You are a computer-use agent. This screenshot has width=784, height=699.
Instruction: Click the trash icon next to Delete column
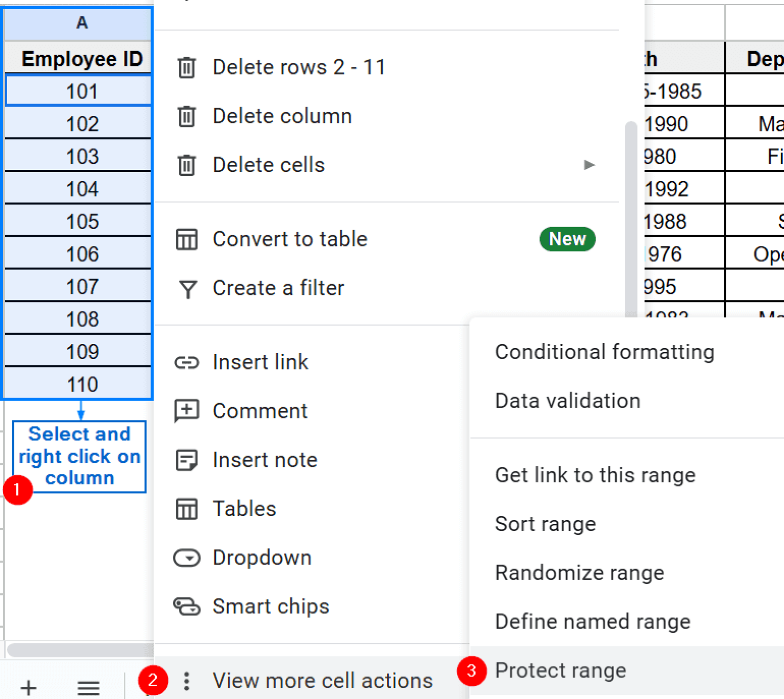[187, 116]
